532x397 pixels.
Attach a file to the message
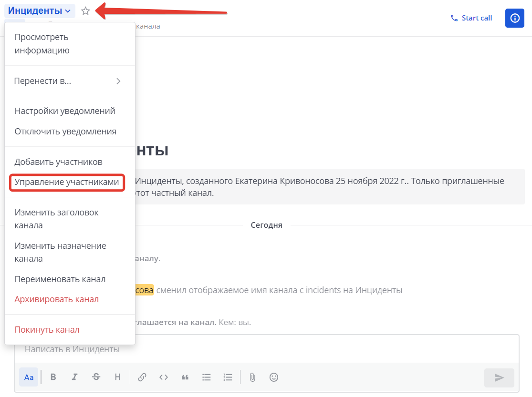(x=252, y=377)
